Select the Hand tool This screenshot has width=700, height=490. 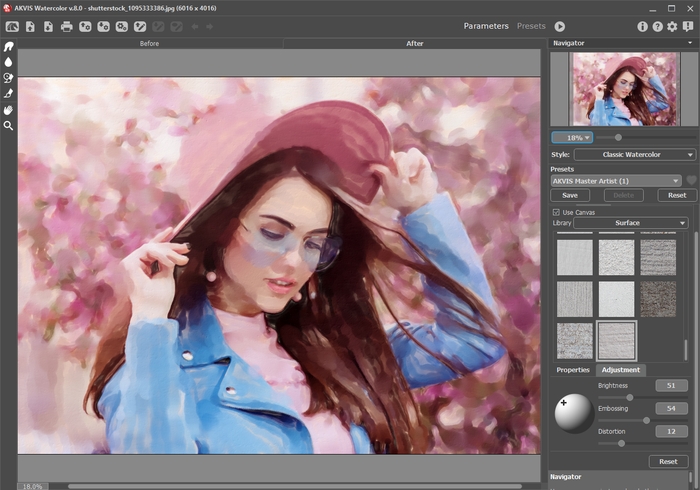coord(8,110)
